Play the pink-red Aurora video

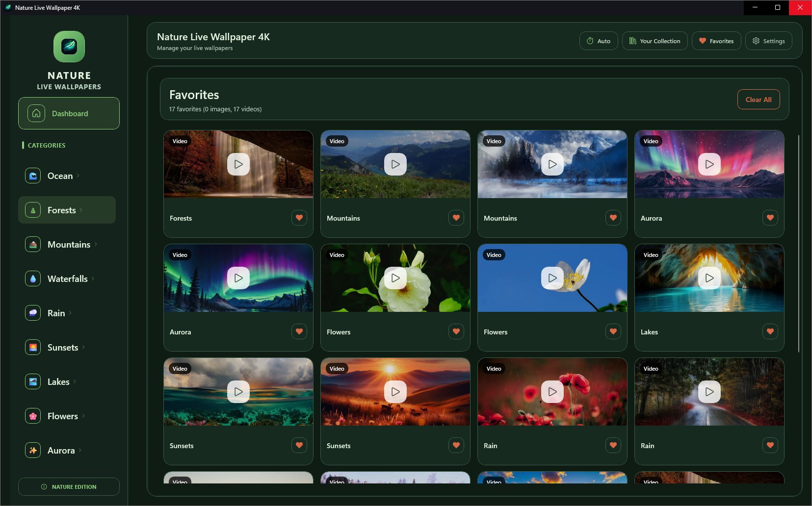tap(709, 164)
